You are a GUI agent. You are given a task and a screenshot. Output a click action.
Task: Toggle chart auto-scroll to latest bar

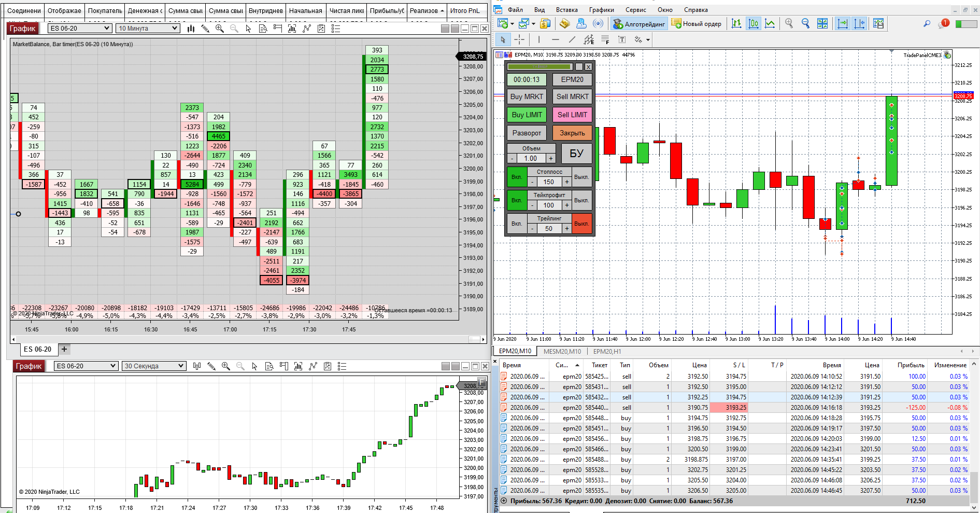(843, 23)
